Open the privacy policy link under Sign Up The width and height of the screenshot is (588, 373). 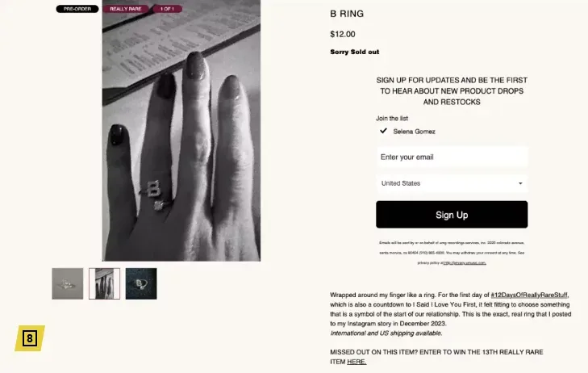click(465, 262)
